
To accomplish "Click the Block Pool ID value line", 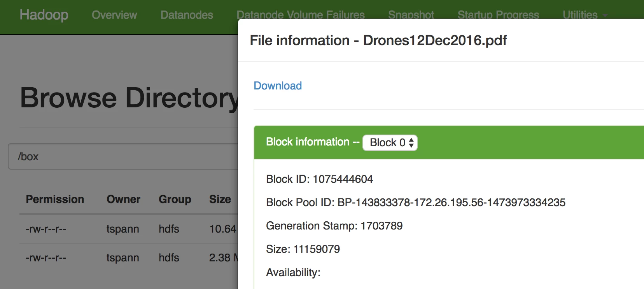I will pos(416,202).
